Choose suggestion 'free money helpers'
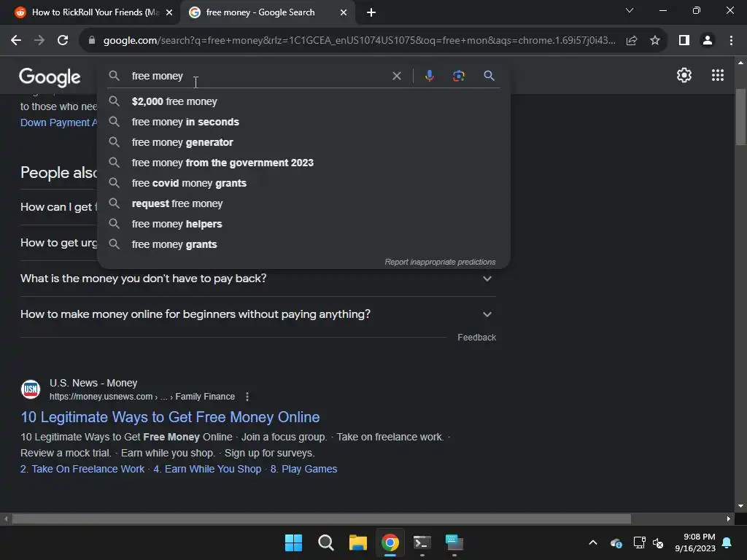747x560 pixels. pos(304,225)
